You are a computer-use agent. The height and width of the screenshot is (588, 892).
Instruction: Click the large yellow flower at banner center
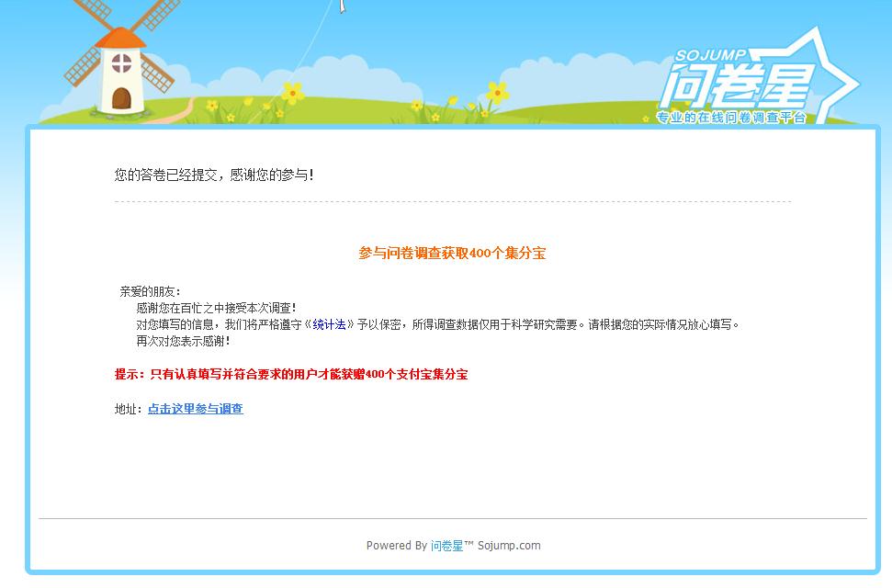497,92
